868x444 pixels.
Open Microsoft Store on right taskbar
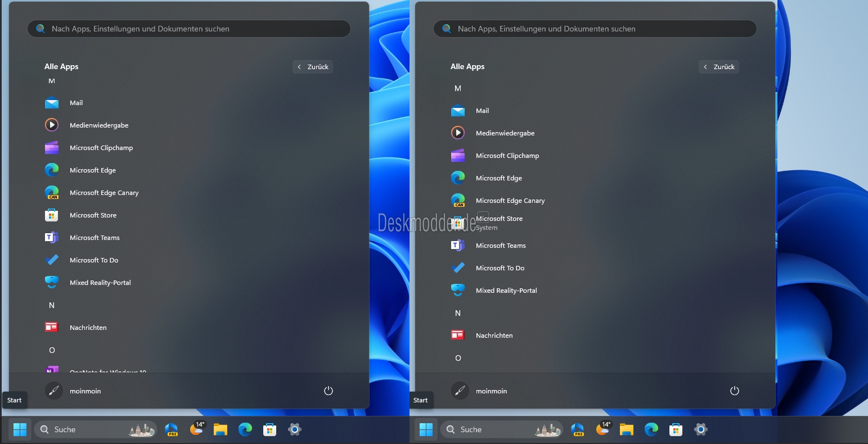click(x=676, y=429)
